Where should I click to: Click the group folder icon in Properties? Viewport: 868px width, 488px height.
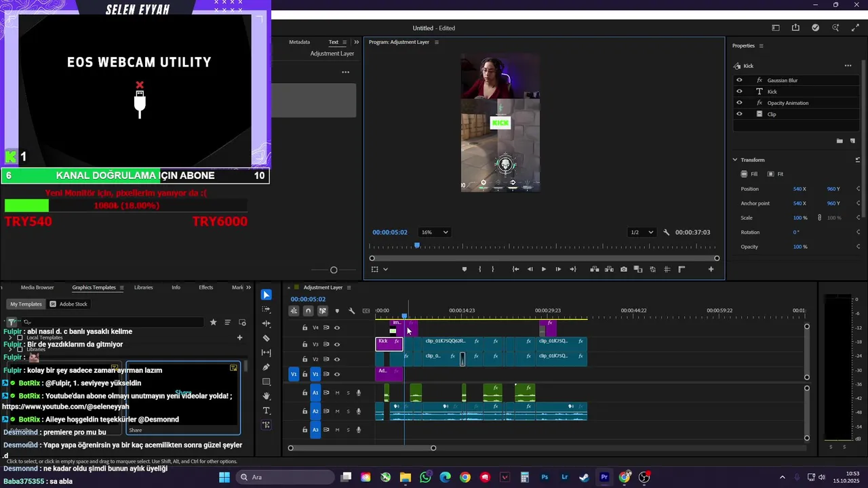pos(840,141)
